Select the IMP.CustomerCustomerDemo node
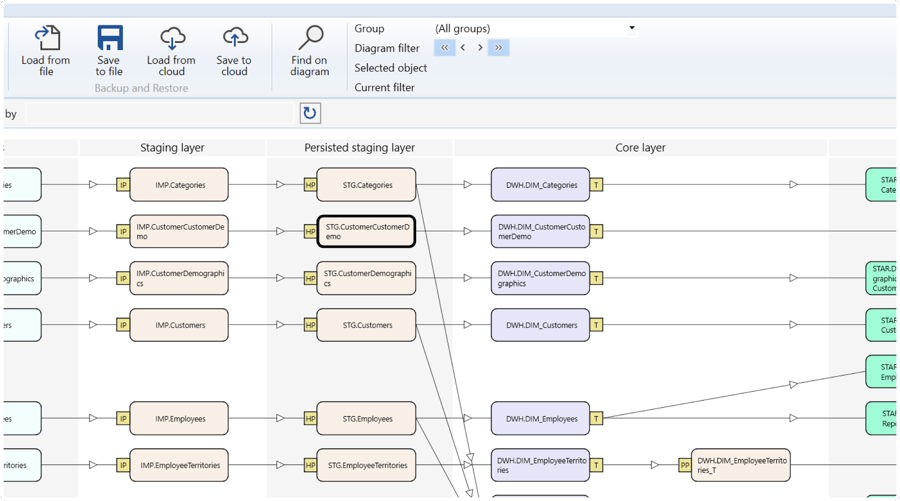The image size is (900, 501). click(179, 231)
